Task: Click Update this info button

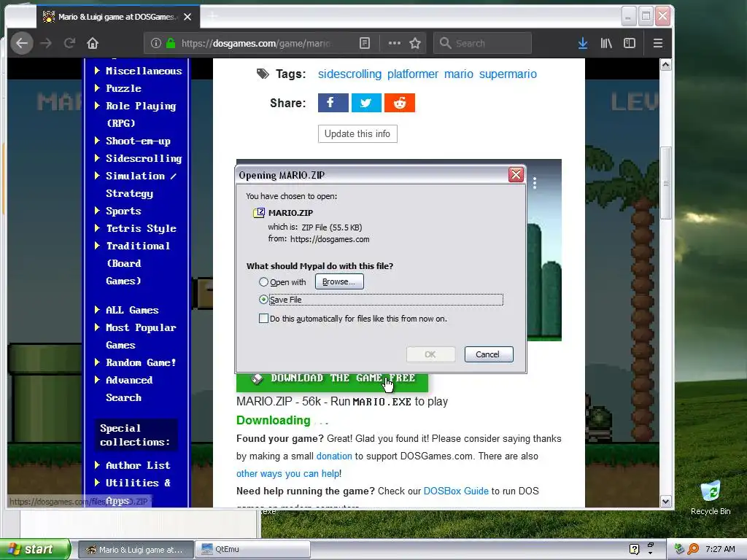Action: click(357, 134)
